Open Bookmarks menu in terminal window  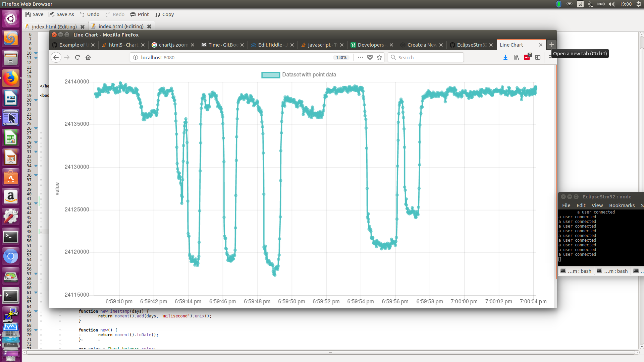[622, 205]
